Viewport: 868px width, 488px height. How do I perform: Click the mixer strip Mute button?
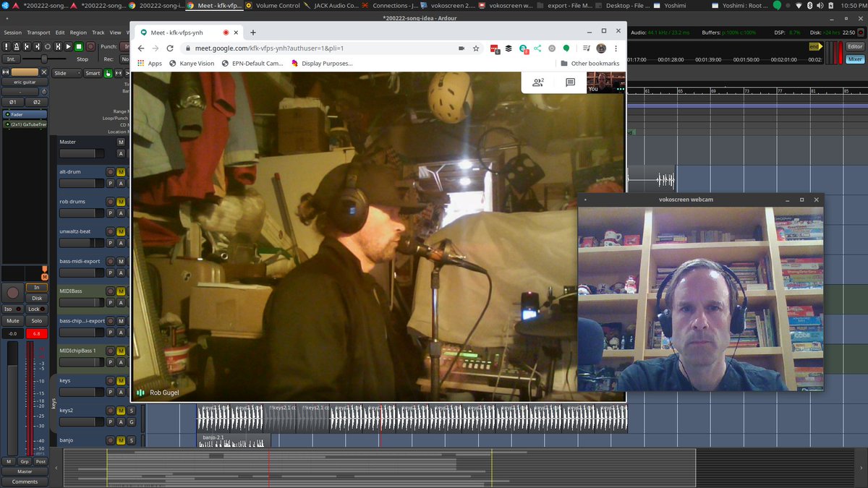point(13,321)
